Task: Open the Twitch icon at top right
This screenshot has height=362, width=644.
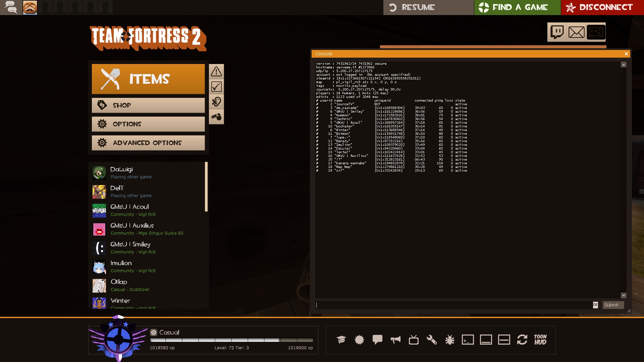Action: [557, 32]
